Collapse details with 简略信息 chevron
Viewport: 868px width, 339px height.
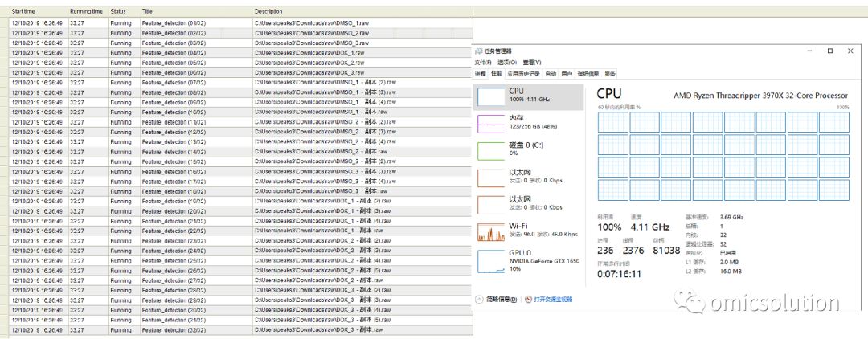click(479, 299)
